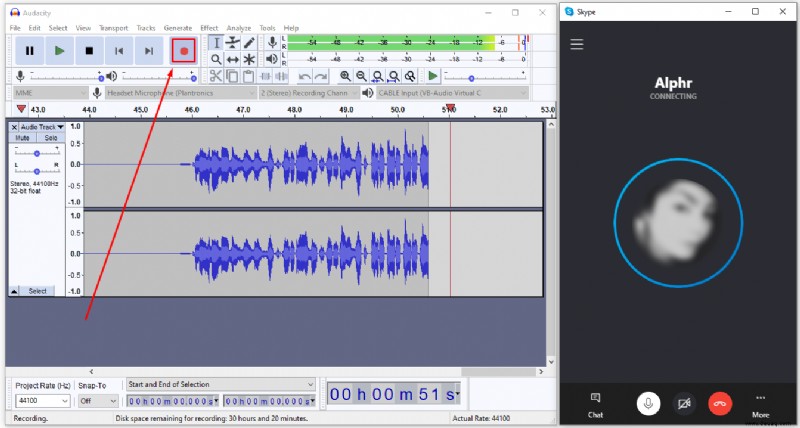Open the Audio Track dropdown menu

pyautogui.click(x=42, y=127)
